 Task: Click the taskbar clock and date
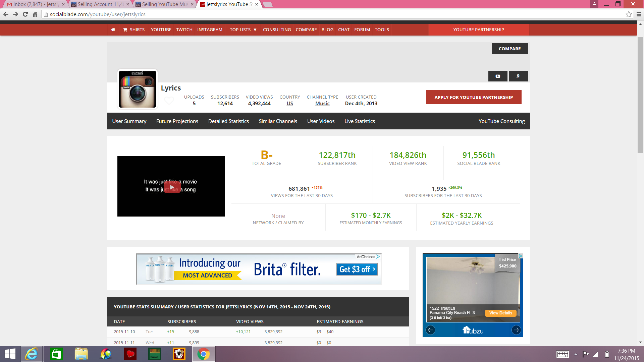click(627, 354)
